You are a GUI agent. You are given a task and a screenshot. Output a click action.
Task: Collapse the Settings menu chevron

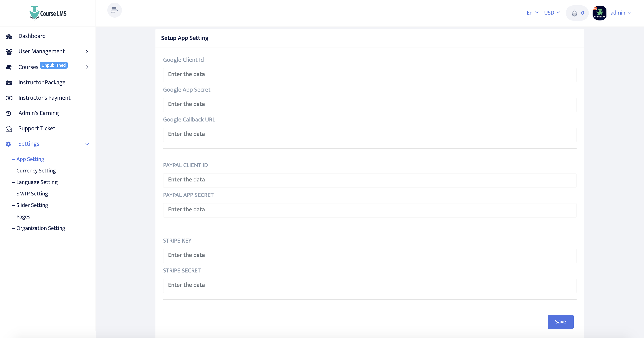pos(87,144)
